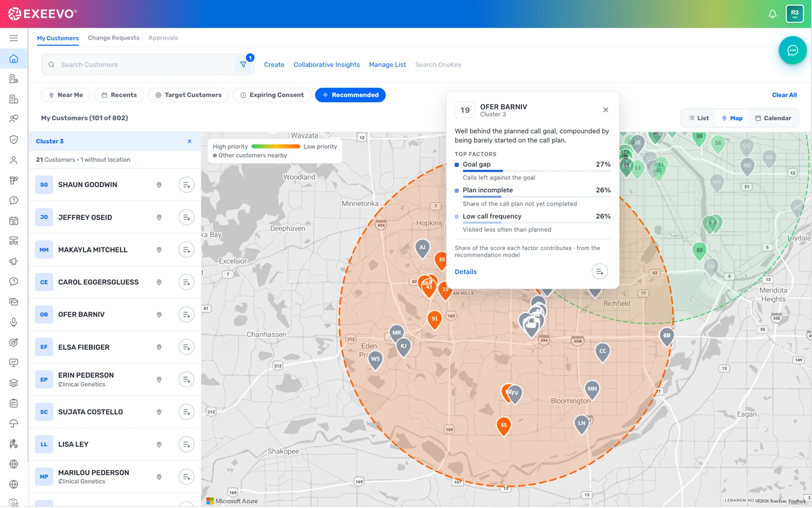The height and width of the screenshot is (508, 812).
Task: Open the Approvals tab
Action: 163,38
